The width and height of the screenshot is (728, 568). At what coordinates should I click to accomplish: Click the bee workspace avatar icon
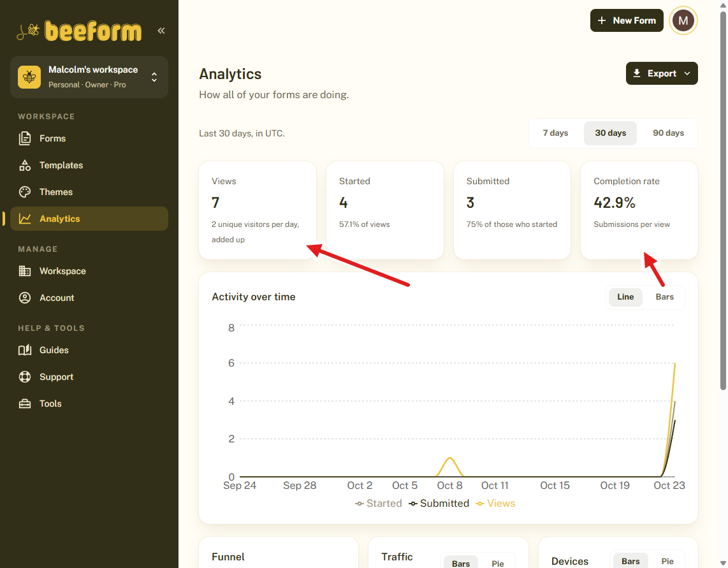[29, 76]
